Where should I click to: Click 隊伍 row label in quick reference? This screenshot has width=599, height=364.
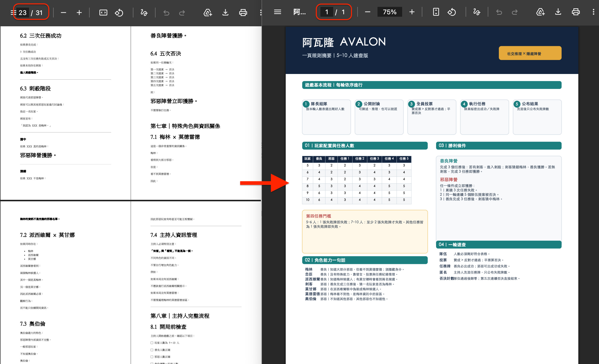[443, 254]
